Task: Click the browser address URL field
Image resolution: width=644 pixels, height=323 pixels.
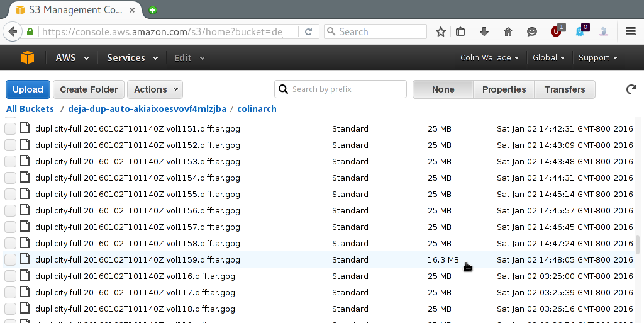Action: coord(169,31)
